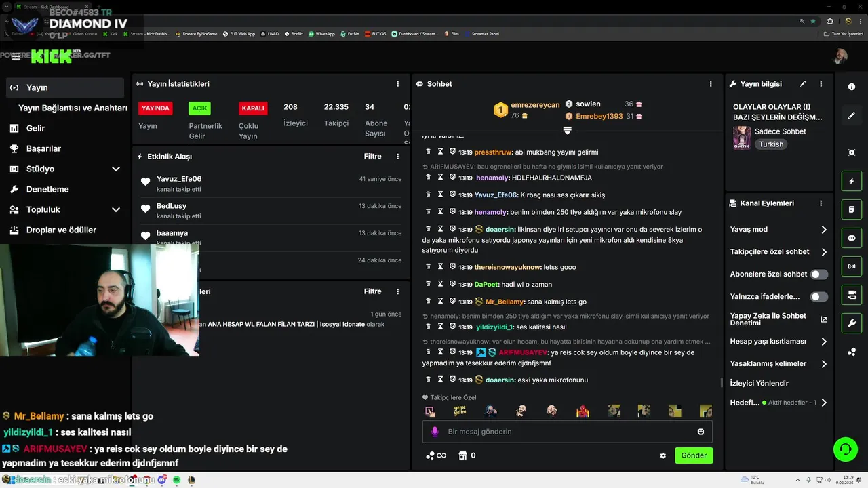
Task: Click the stream category thumbnail
Action: pos(741,138)
